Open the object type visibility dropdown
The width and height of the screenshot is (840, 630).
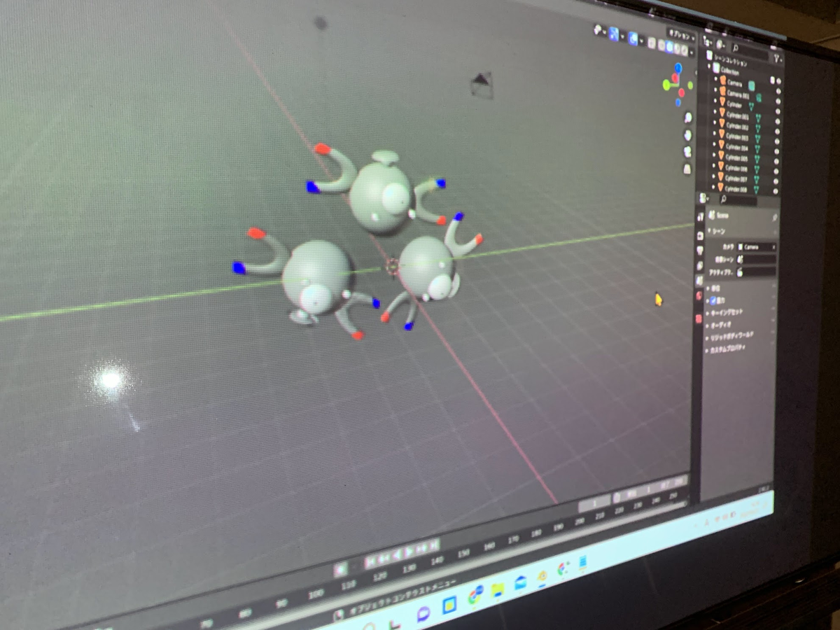pyautogui.click(x=600, y=30)
